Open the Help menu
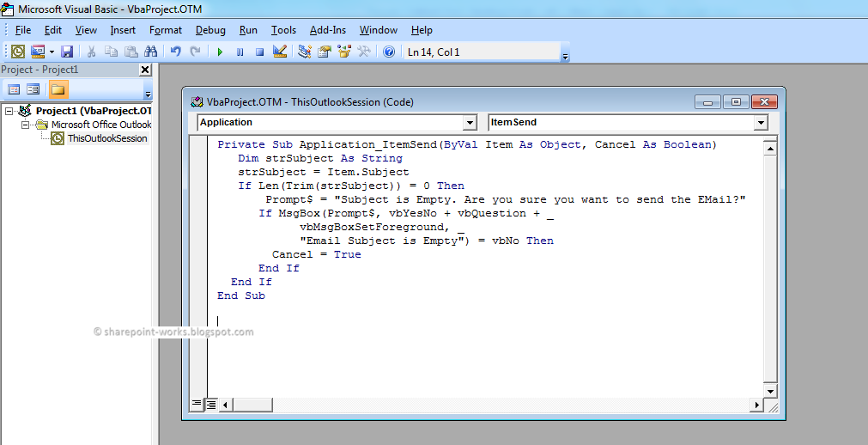868x445 pixels. pos(422,30)
